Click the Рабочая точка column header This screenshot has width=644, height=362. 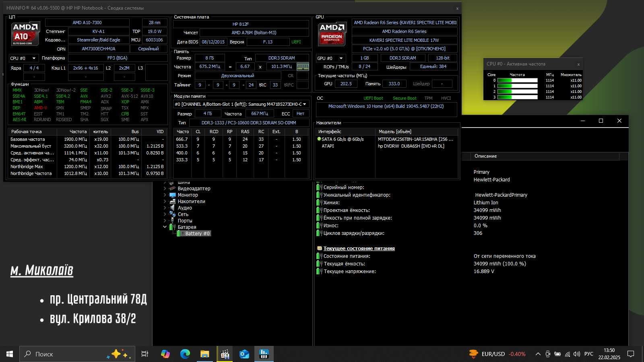pyautogui.click(x=32, y=132)
